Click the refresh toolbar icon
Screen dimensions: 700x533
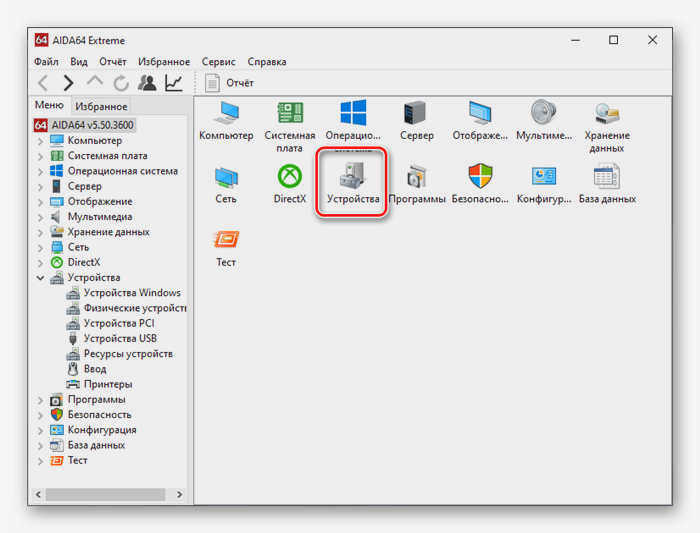click(121, 83)
